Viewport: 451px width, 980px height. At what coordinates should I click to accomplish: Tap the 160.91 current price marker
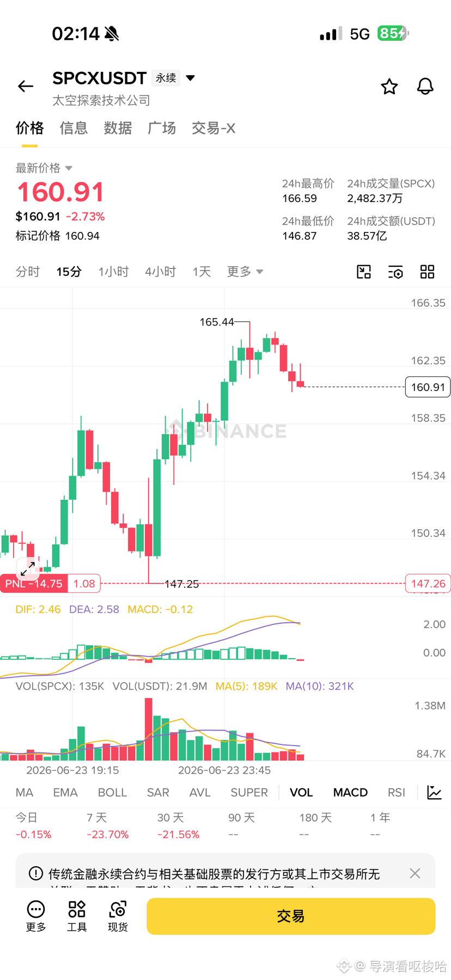428,387
